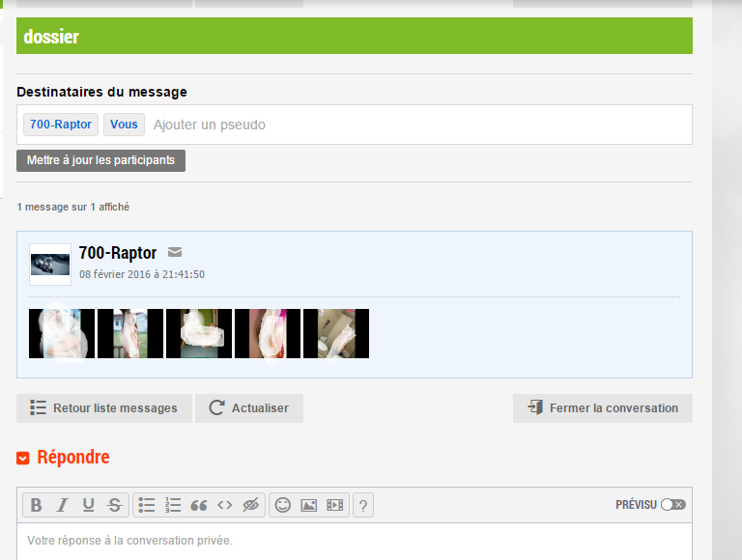Apply underline formatting in the reply editor
Image resolution: width=742 pixels, height=560 pixels.
pyautogui.click(x=88, y=505)
